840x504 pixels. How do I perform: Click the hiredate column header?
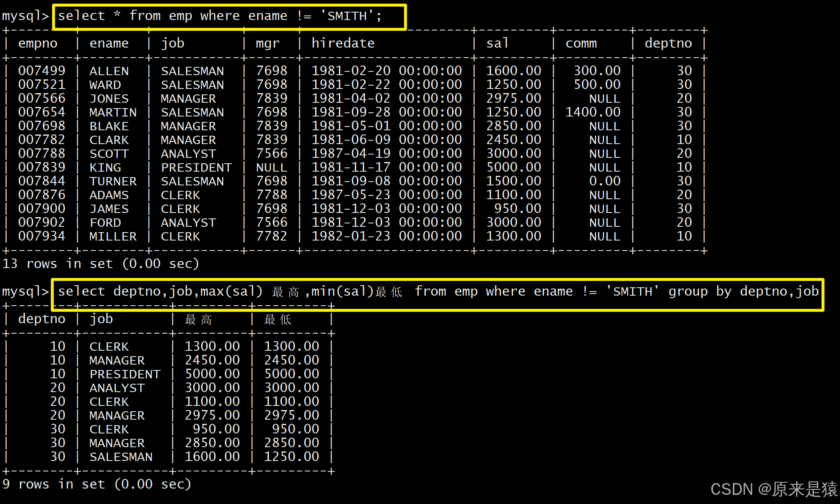tap(343, 43)
